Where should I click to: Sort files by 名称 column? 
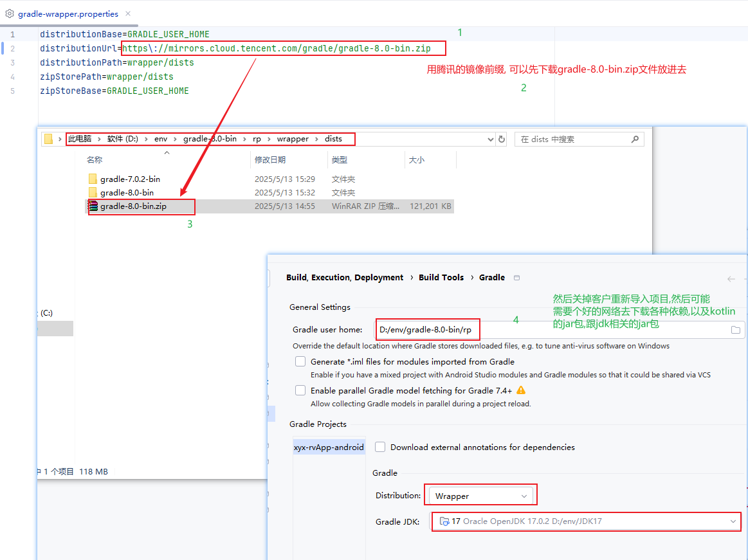click(x=95, y=160)
